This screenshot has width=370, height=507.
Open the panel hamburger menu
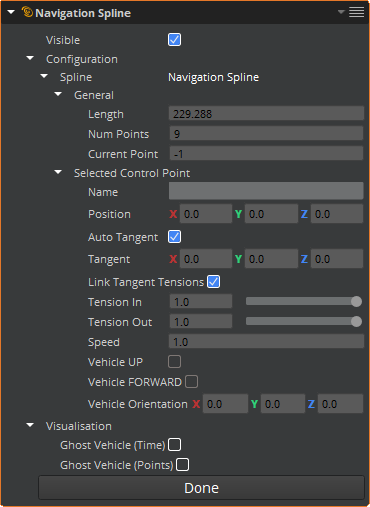click(x=356, y=12)
